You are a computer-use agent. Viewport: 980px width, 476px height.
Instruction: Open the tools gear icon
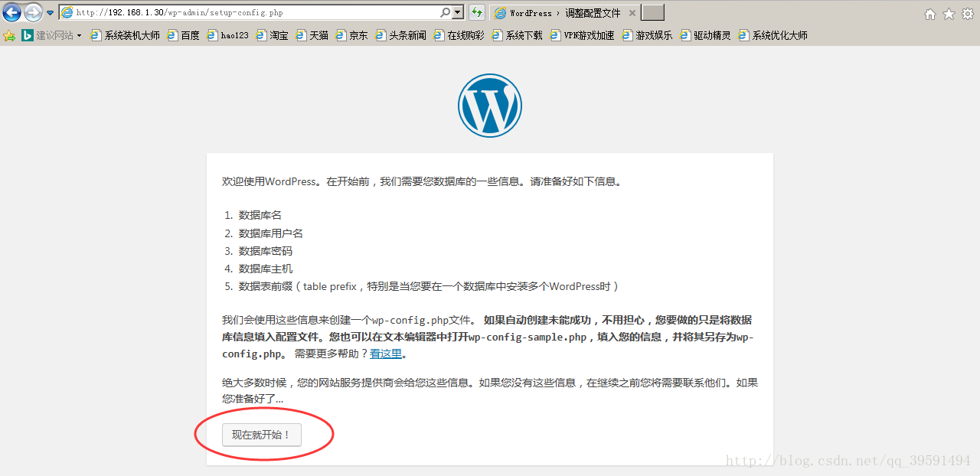[x=969, y=12]
